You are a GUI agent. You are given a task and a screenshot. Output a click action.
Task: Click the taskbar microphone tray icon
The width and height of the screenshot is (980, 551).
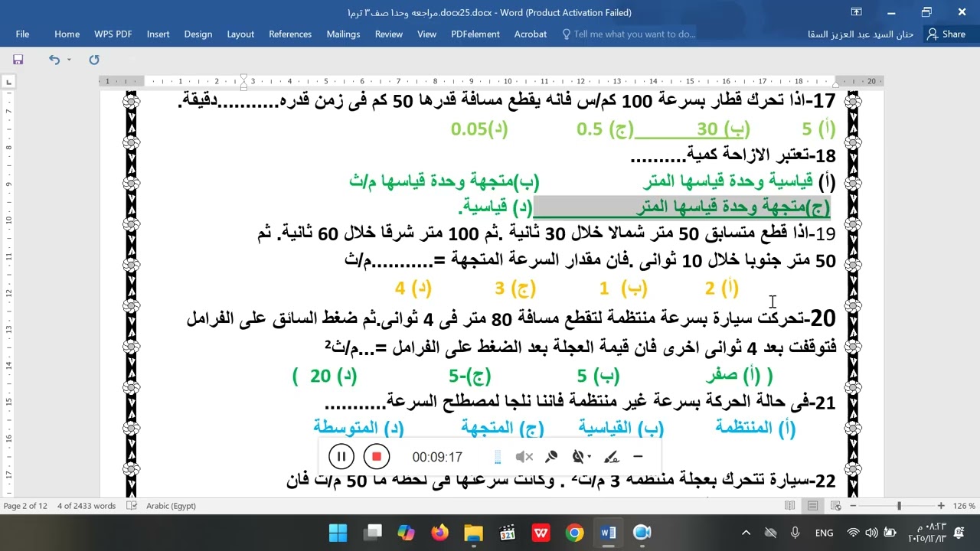795,533
